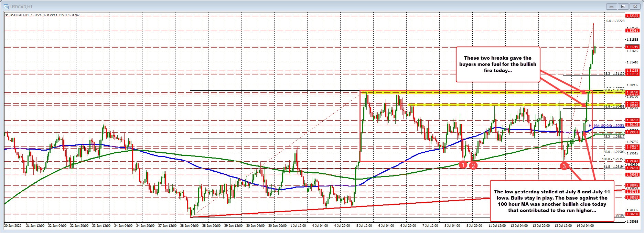This screenshot has width=644, height=233.
Task: Click the 61.8 - 1.29194 Fibonacci label
Action: pos(614,166)
